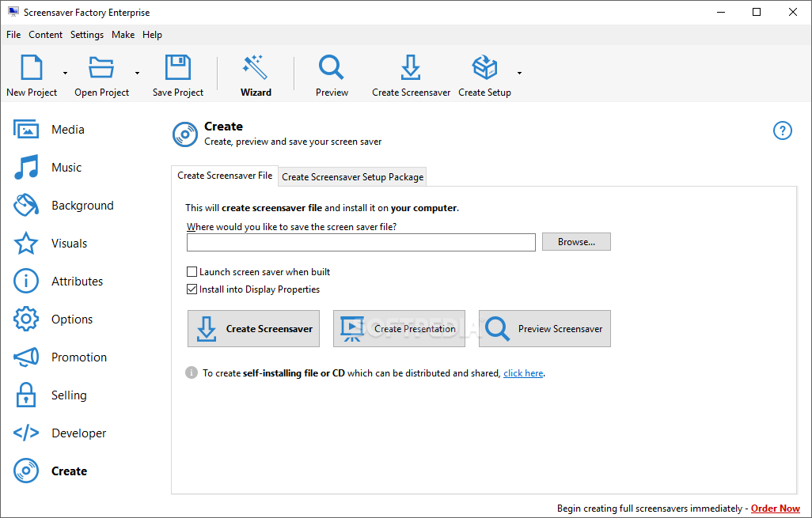Open the Music section in the sidebar
This screenshot has width=812, height=518.
pyautogui.click(x=47, y=167)
